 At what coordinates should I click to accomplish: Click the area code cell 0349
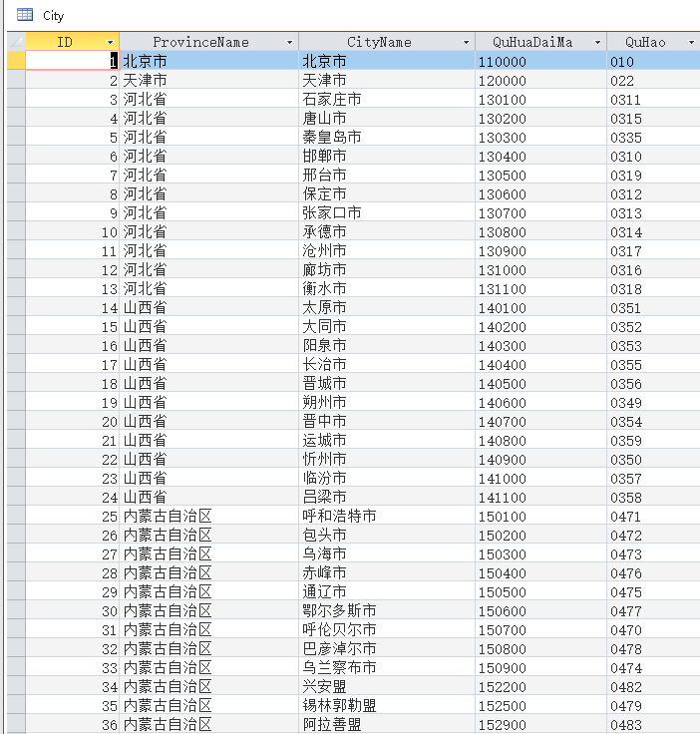point(654,402)
